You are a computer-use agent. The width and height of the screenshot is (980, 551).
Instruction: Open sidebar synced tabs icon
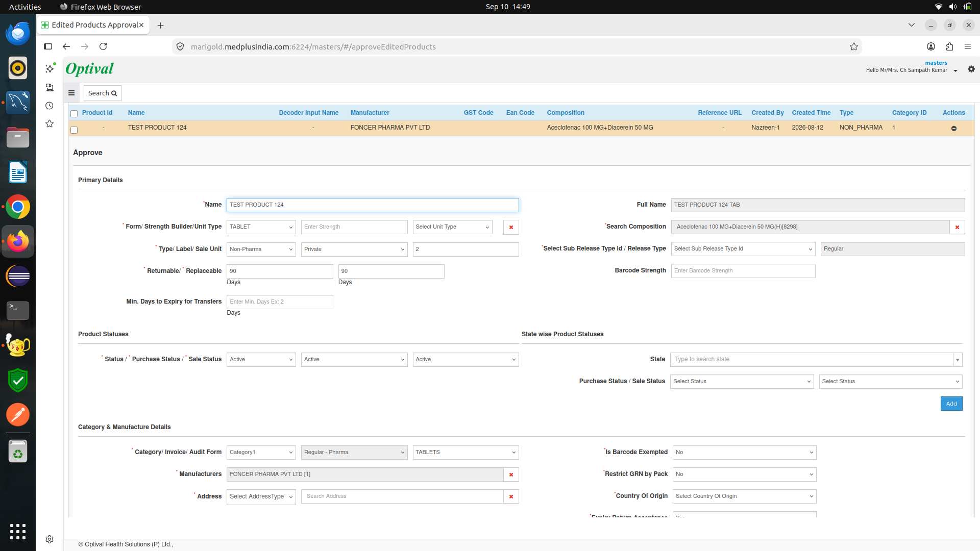[x=50, y=87]
